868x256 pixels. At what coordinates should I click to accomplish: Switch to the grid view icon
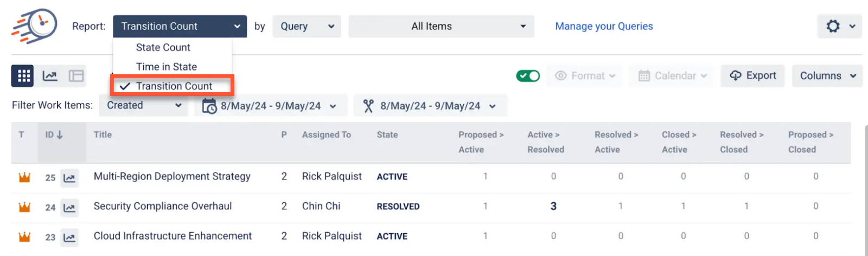click(x=23, y=76)
